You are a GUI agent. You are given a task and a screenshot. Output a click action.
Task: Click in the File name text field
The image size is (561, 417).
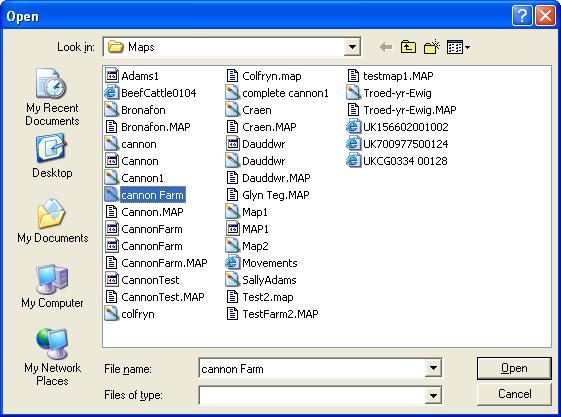click(312, 368)
